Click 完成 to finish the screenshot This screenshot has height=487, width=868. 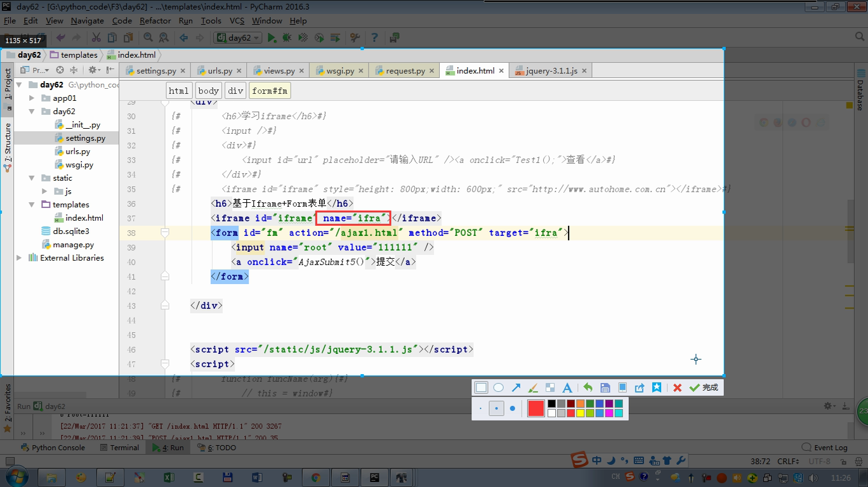pyautogui.click(x=704, y=387)
